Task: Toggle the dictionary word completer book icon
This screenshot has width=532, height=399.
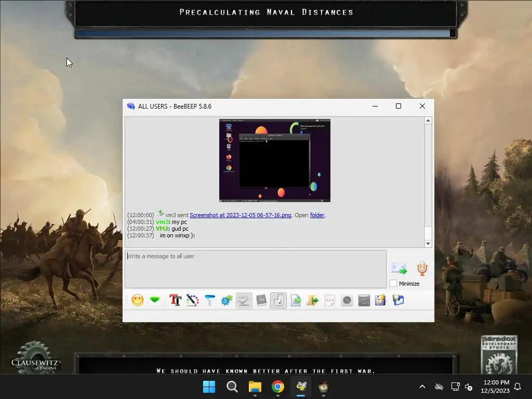Action: pos(261,300)
